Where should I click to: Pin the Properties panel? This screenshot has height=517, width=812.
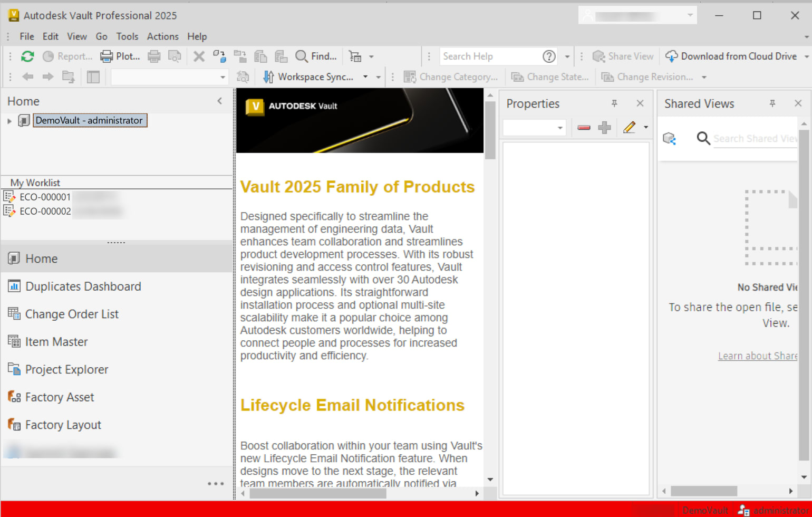tap(614, 103)
